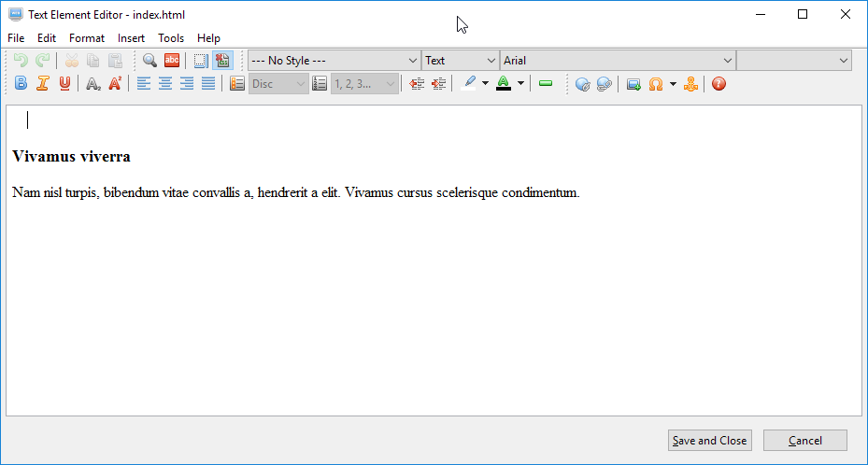The image size is (868, 465).
Task: Click the 'Vivamus viverra' heading text
Action: click(x=71, y=157)
